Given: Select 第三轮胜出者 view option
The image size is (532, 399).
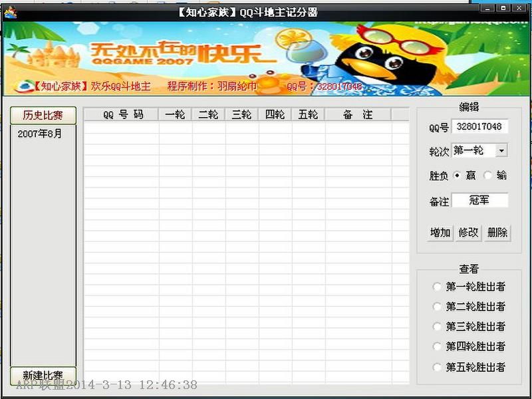Looking at the screenshot, I should pyautogui.click(x=469, y=327).
